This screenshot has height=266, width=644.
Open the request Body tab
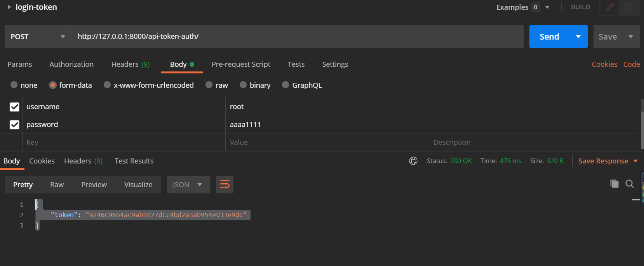[x=182, y=64]
